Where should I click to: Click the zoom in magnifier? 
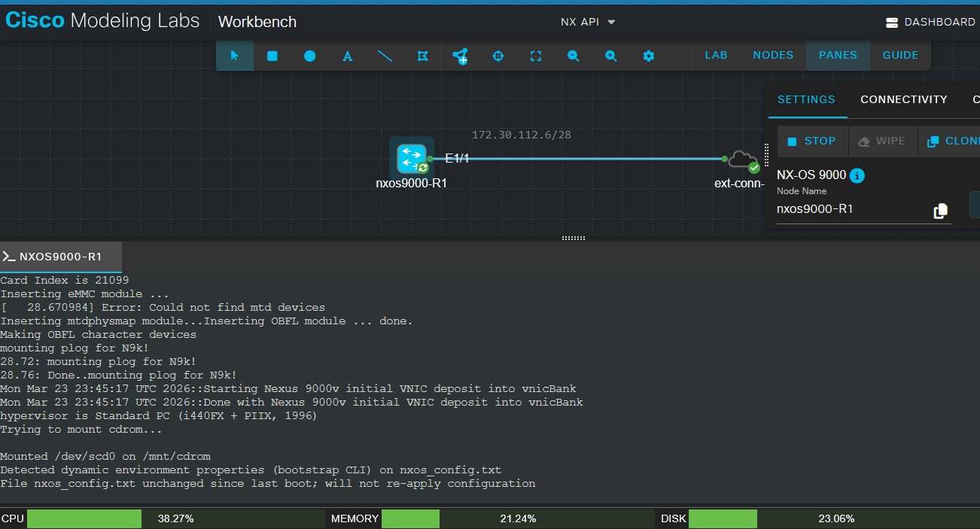click(611, 56)
